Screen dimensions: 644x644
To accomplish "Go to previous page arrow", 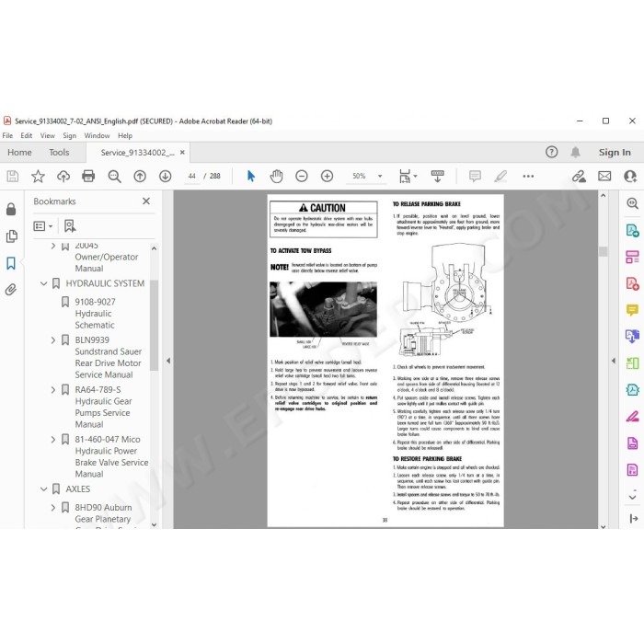I will coord(140,177).
